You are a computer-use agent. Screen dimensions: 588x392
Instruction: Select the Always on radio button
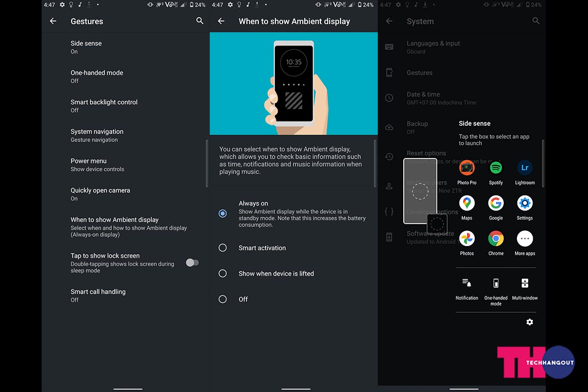coord(222,213)
